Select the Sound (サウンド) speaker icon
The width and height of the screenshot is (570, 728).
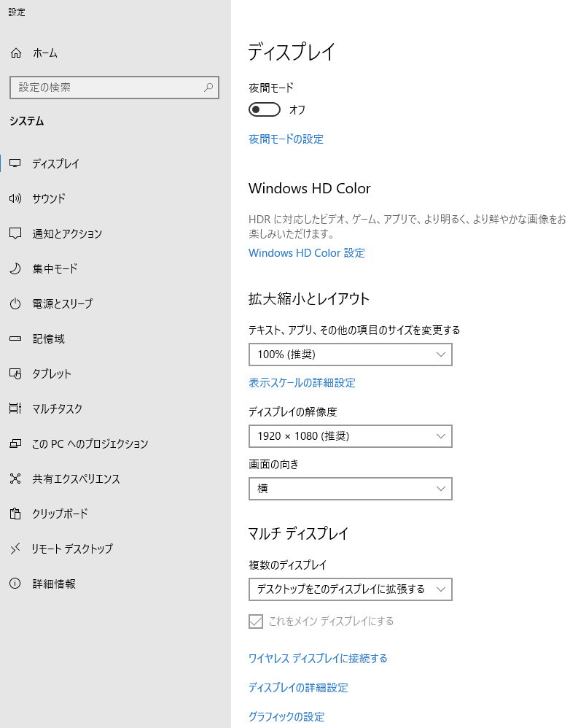coord(15,198)
